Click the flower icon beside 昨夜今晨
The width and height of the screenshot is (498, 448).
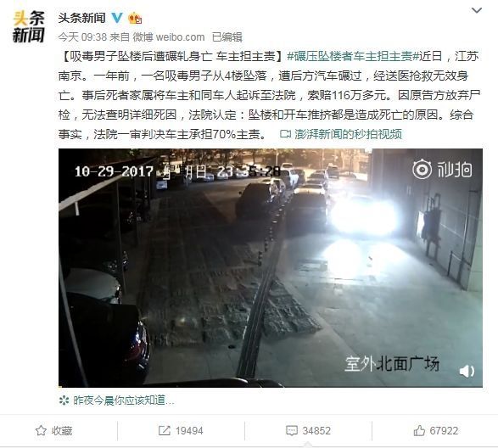64,400
